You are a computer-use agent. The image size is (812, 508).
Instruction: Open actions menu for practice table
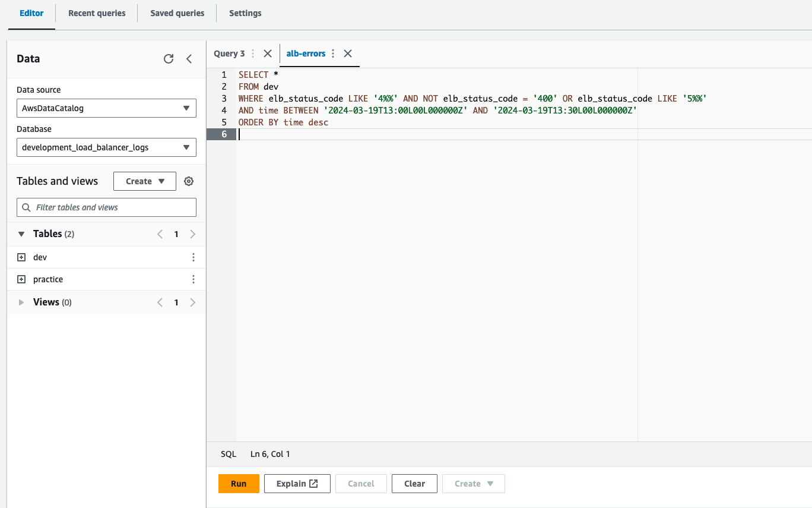[193, 279]
